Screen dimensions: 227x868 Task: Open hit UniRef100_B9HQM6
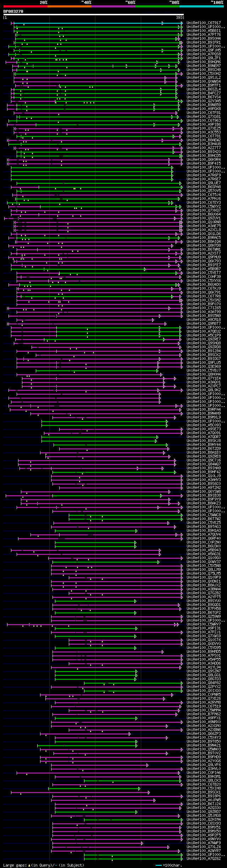tap(204, 62)
